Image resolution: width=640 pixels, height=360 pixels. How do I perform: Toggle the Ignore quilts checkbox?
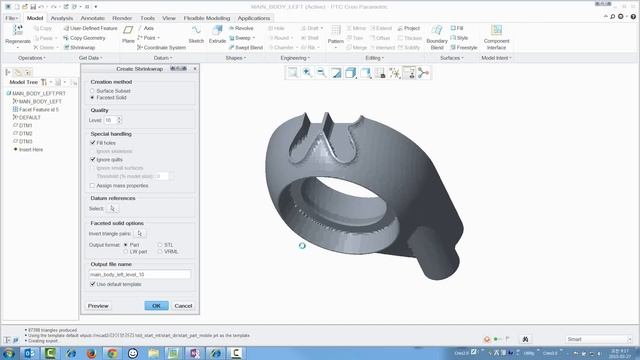(x=93, y=160)
